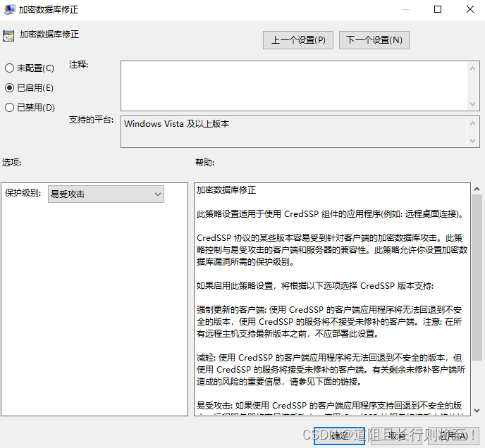Maximize the 加密数据库修正 window
This screenshot has width=485, height=448.
pos(438,9)
